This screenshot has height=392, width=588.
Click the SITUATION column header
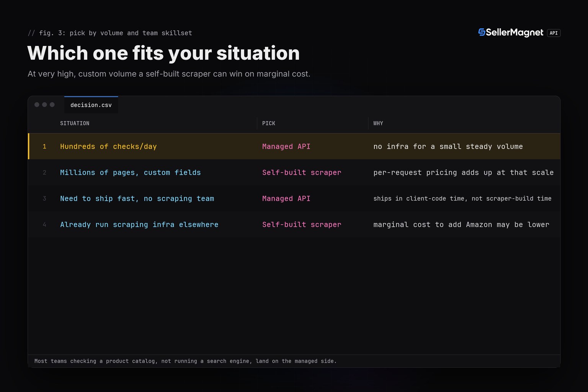click(75, 123)
